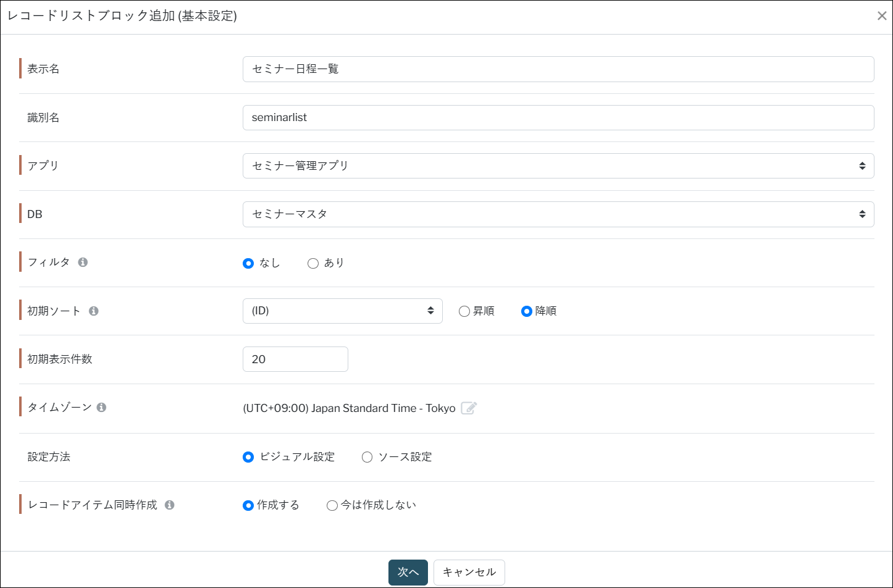Select ソース設定 as the setting method

[367, 458]
